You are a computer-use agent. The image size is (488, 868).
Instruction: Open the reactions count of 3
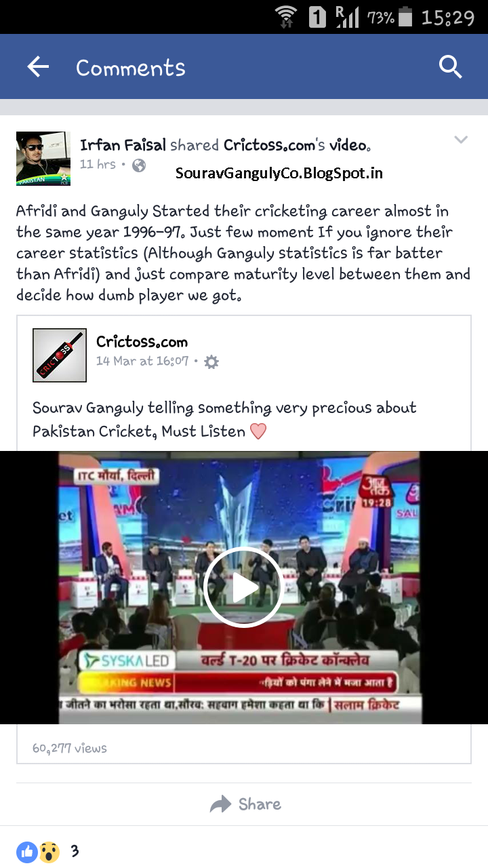point(75,850)
